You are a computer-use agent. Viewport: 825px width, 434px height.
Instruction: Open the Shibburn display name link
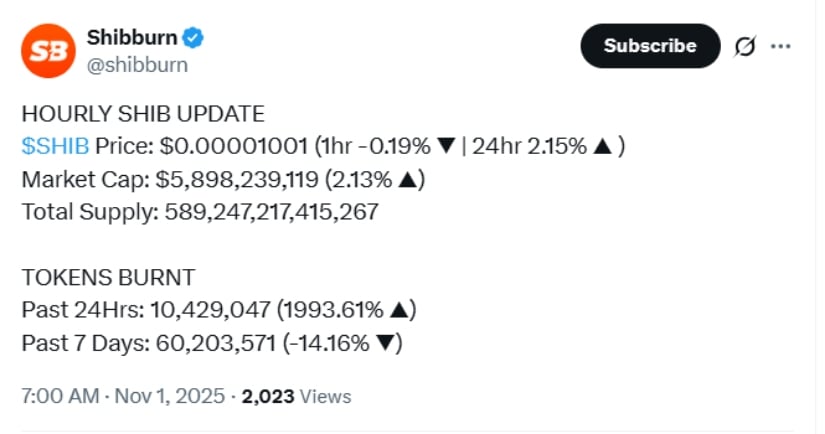coord(132,39)
